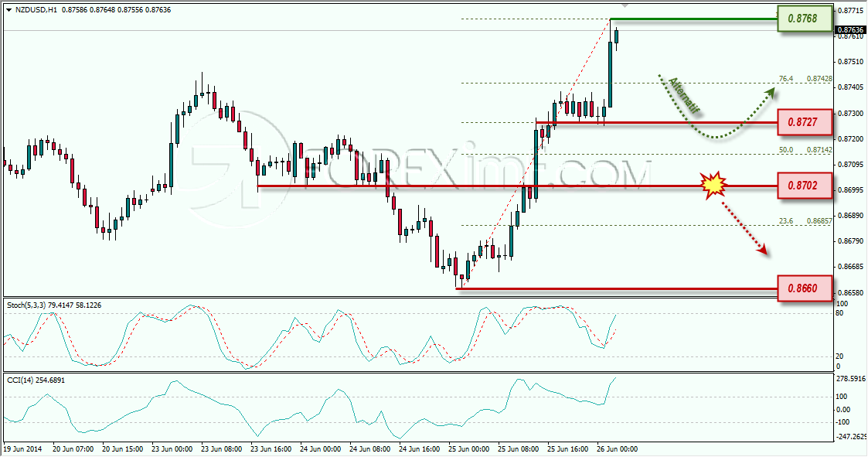The image size is (868, 457).
Task: Select the 23 Jun 16:00 time axis label
Action: (271, 449)
